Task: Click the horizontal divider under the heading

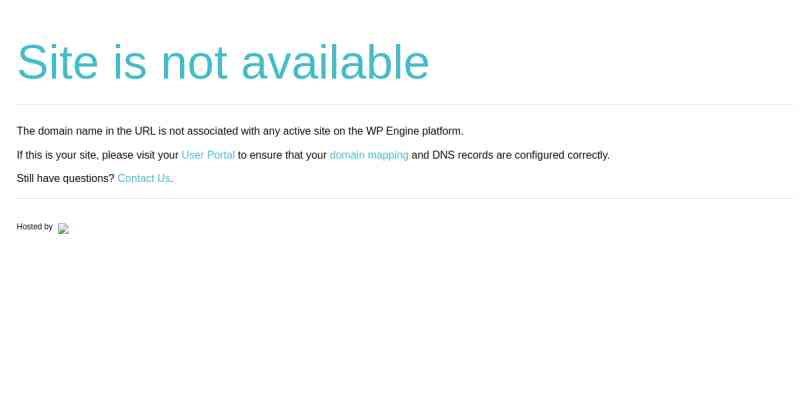Action: coord(404,105)
